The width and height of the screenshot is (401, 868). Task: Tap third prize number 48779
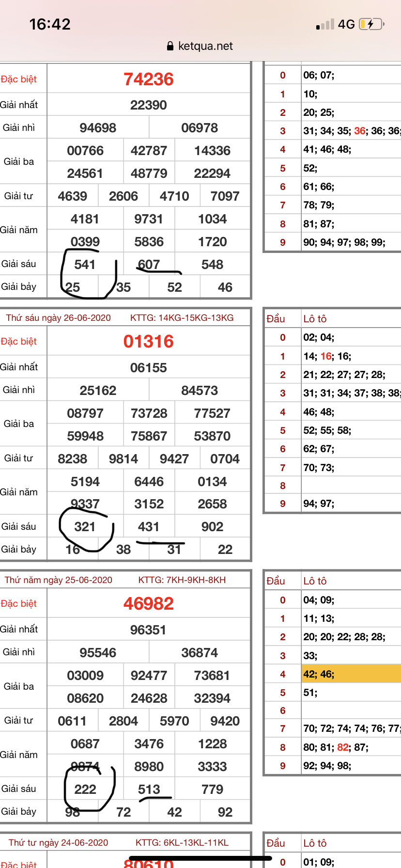(149, 174)
